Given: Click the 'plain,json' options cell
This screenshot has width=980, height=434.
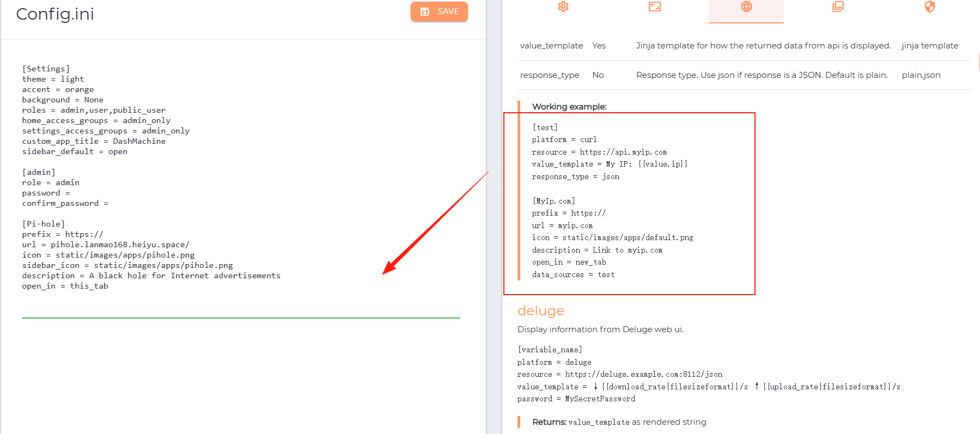Looking at the screenshot, I should pos(921,75).
